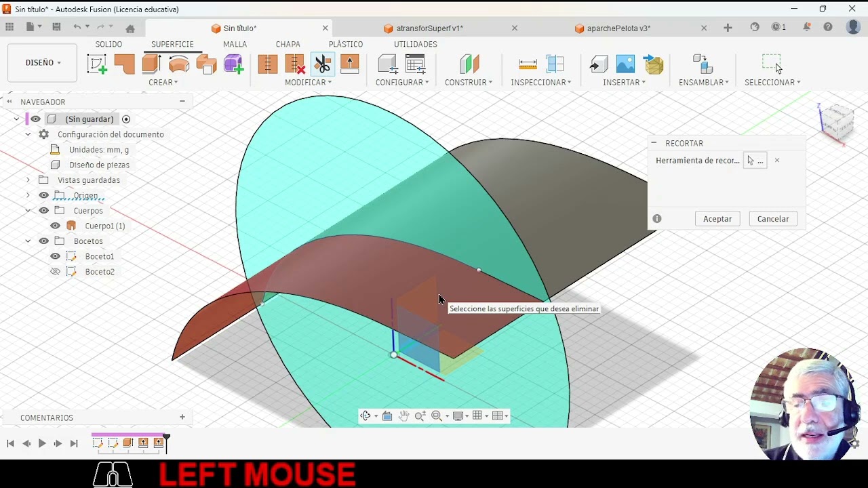The height and width of the screenshot is (488, 868).
Task: Activate the (Sin guardar) component radio button
Action: tap(126, 119)
